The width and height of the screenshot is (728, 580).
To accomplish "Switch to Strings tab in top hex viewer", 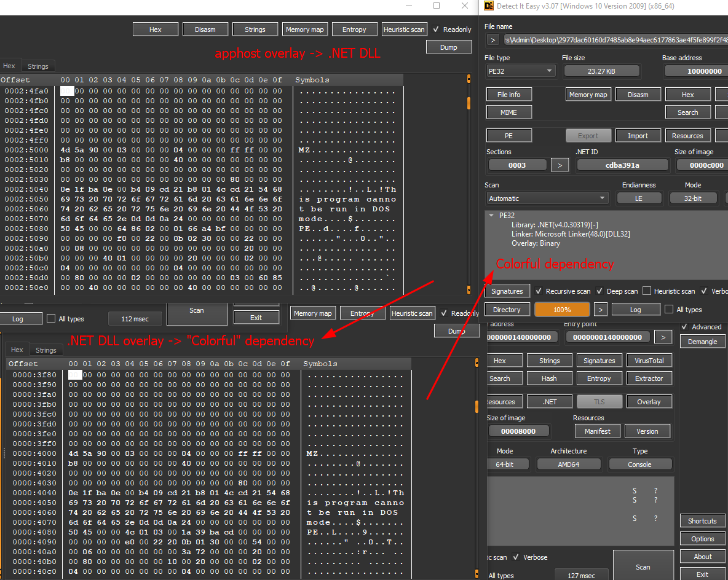I will pyautogui.click(x=38, y=66).
